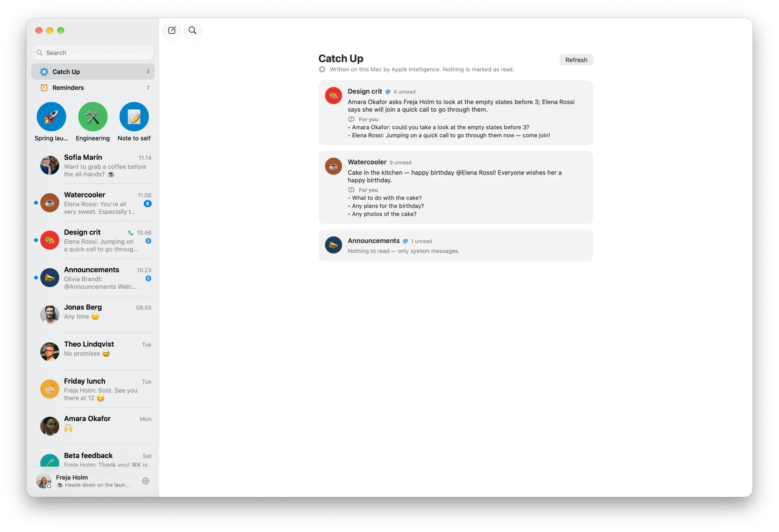
Task: Click the Design crit avatar in Catch Up
Action: point(333,95)
